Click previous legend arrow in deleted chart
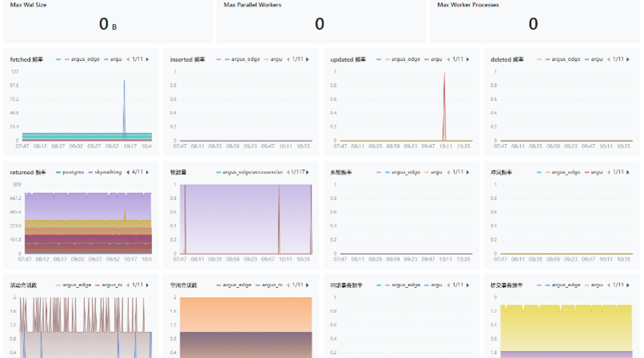644x358 pixels. click(608, 60)
